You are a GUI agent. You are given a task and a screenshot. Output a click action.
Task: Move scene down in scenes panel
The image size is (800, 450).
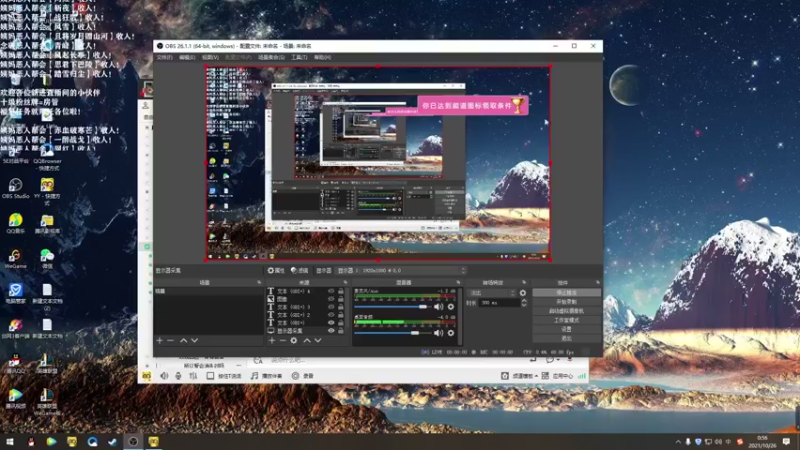[x=194, y=340]
